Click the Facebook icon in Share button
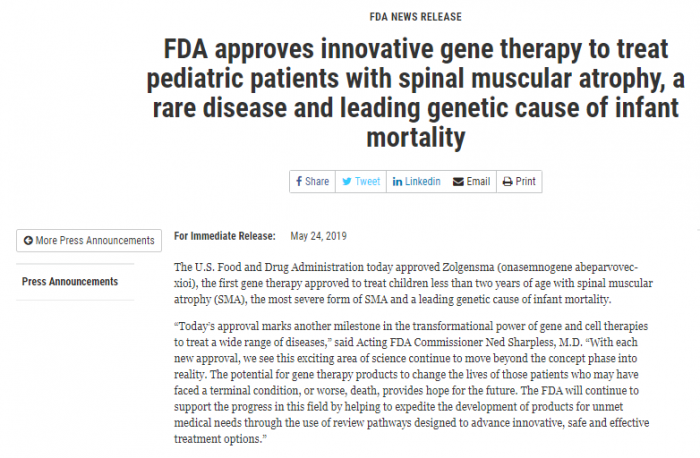This screenshot has height=458, width=700. pos(299,181)
